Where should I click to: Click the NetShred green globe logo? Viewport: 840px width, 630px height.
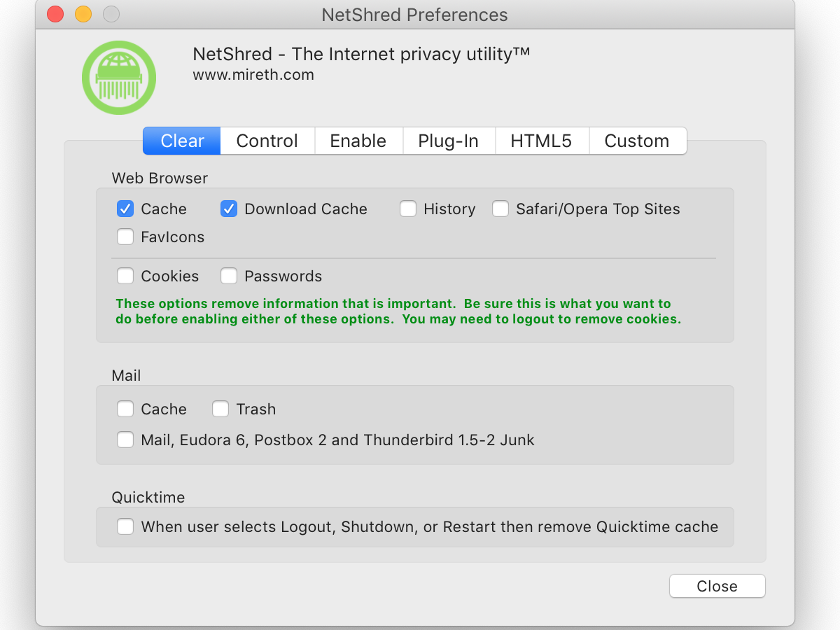[118, 78]
